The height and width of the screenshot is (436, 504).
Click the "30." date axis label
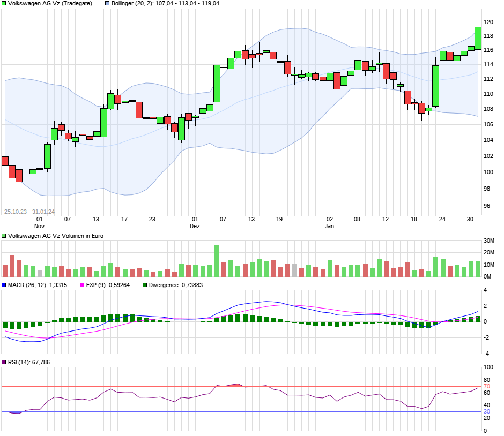pyautogui.click(x=471, y=219)
